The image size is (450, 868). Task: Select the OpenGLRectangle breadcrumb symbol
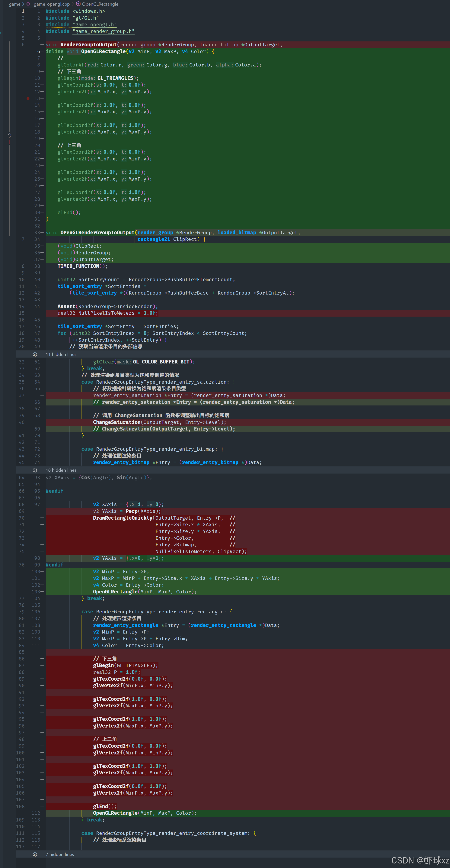(100, 4)
